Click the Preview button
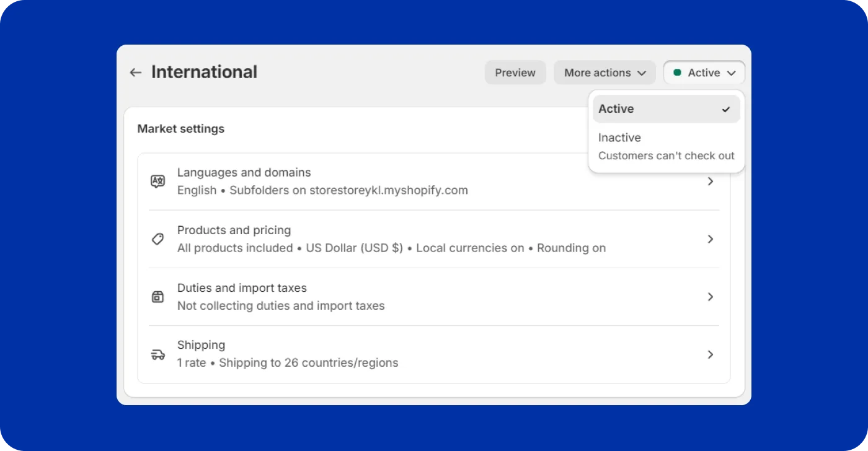Viewport: 868px width, 451px height. 515,72
